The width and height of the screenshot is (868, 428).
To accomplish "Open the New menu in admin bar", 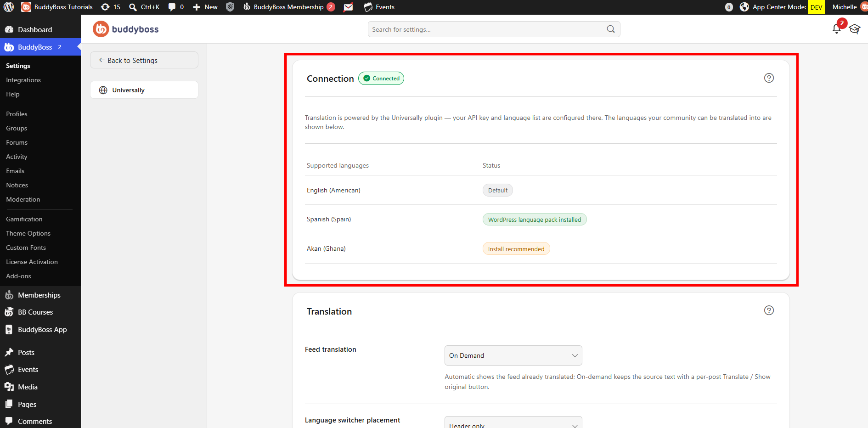I will point(205,7).
